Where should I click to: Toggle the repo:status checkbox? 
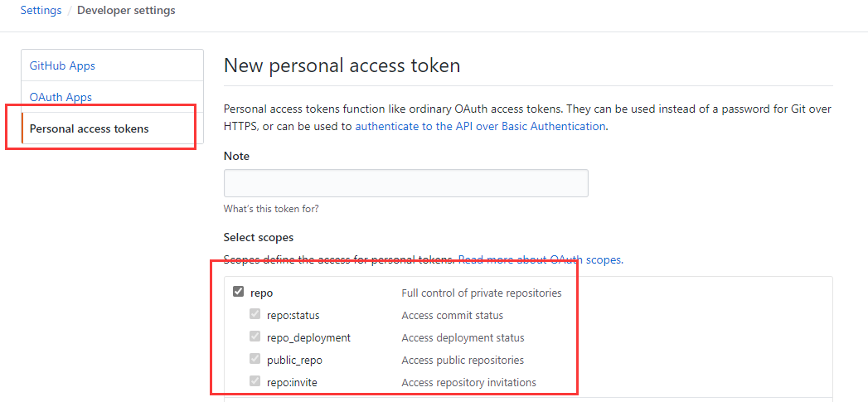[x=255, y=315]
